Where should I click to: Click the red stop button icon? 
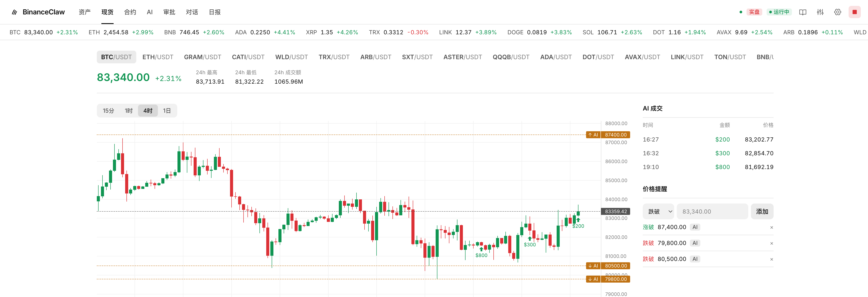(854, 12)
